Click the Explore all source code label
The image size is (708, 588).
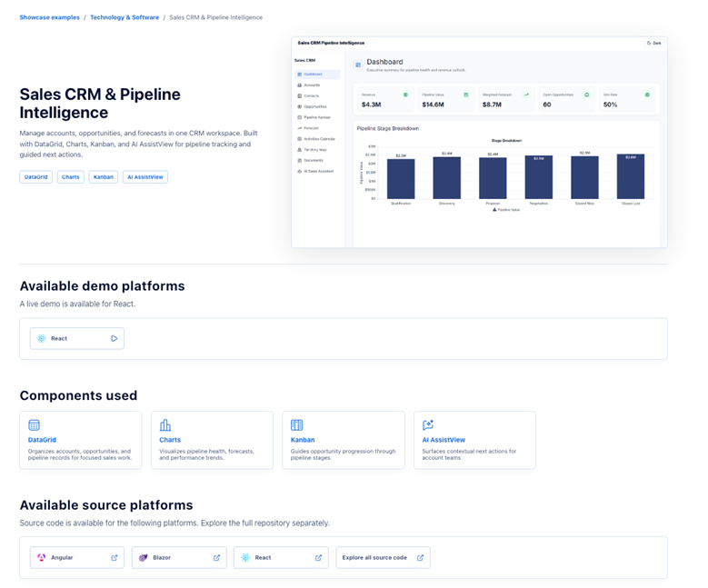pos(374,558)
